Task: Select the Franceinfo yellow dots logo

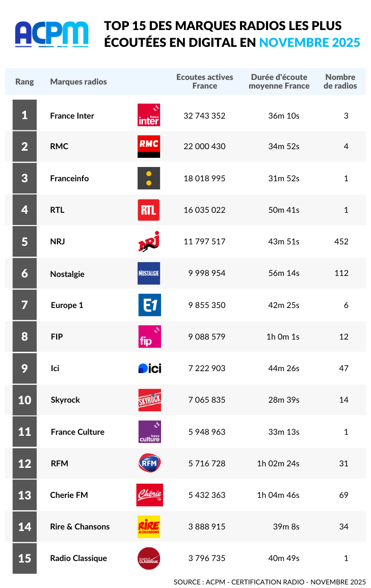Action: (x=149, y=178)
